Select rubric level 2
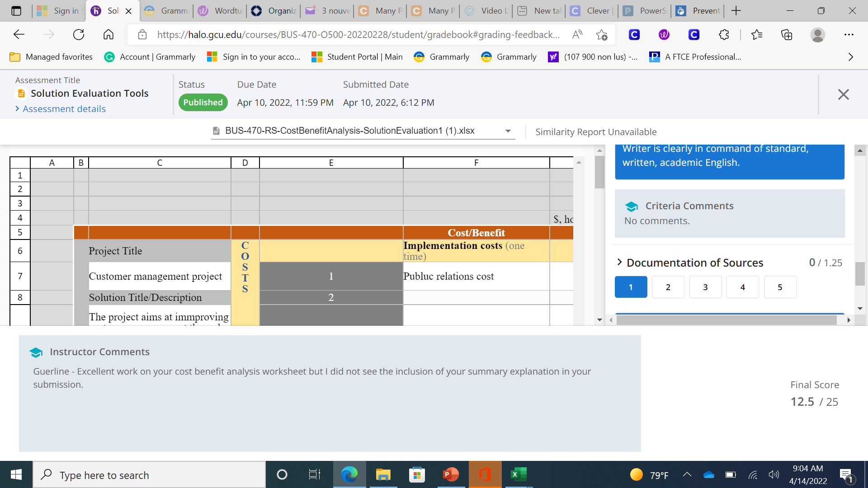 click(x=668, y=287)
